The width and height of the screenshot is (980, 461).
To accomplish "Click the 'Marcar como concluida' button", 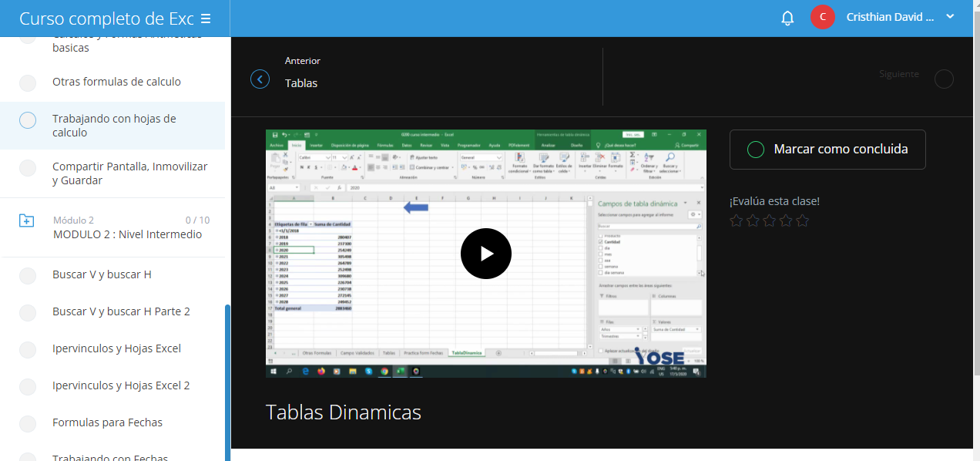I will click(827, 150).
